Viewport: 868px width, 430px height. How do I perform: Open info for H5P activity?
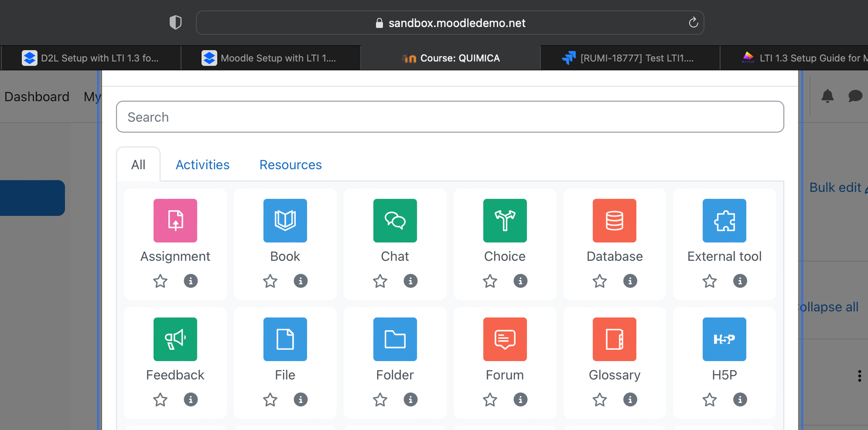740,400
